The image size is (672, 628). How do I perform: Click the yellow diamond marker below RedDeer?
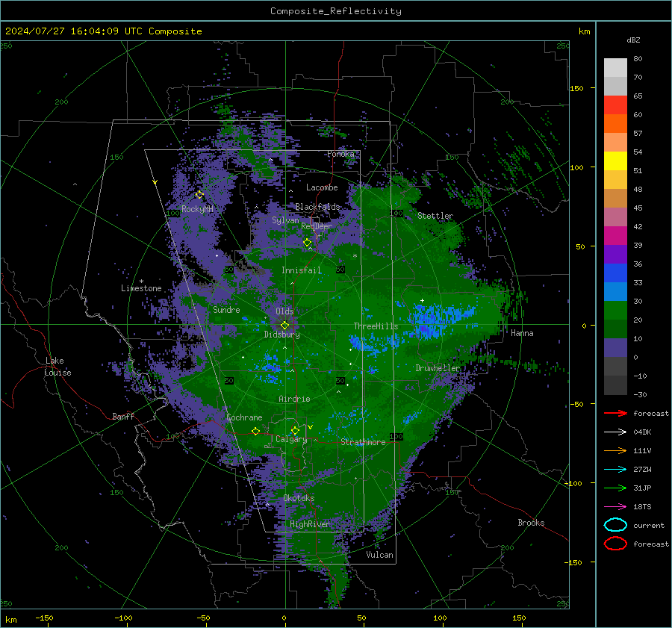(x=308, y=243)
